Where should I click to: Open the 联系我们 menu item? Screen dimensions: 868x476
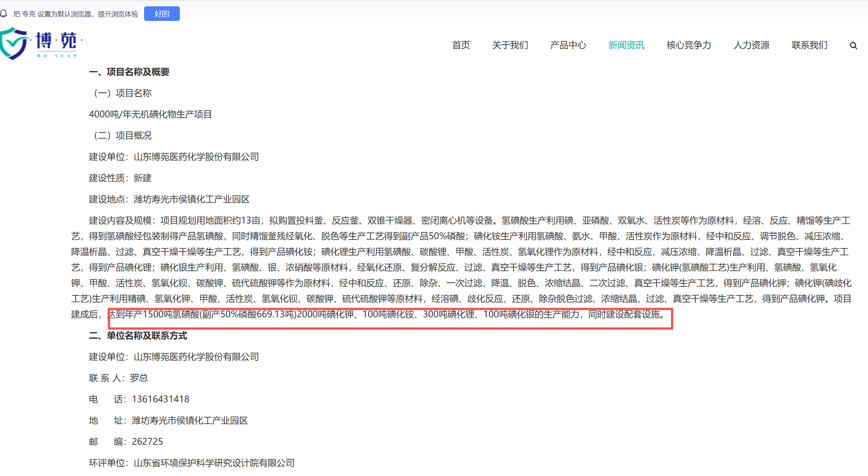point(810,45)
